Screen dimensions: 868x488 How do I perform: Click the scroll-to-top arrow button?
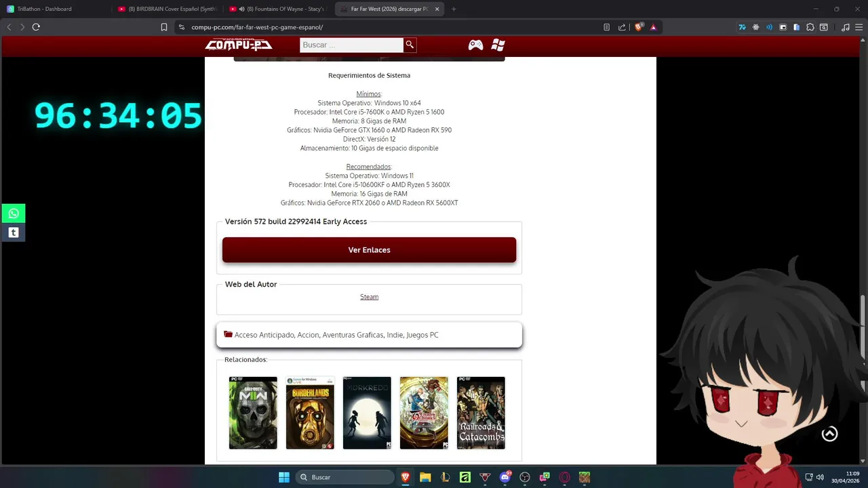829,434
